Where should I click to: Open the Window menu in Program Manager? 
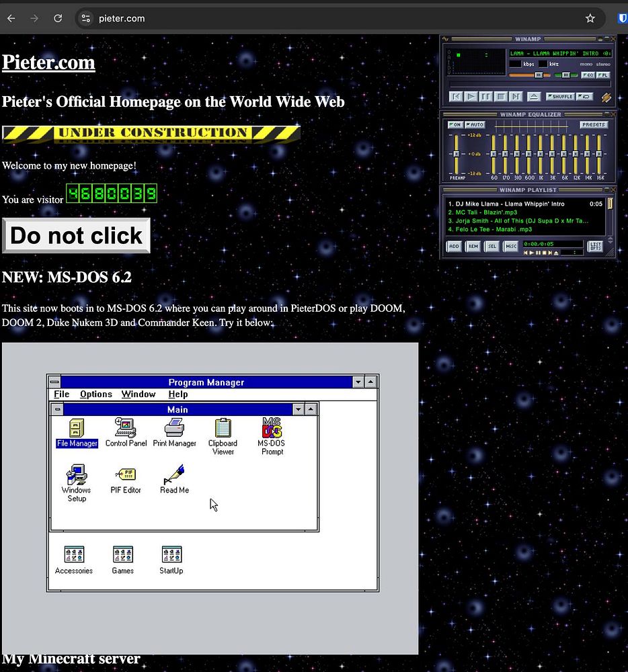pos(138,394)
